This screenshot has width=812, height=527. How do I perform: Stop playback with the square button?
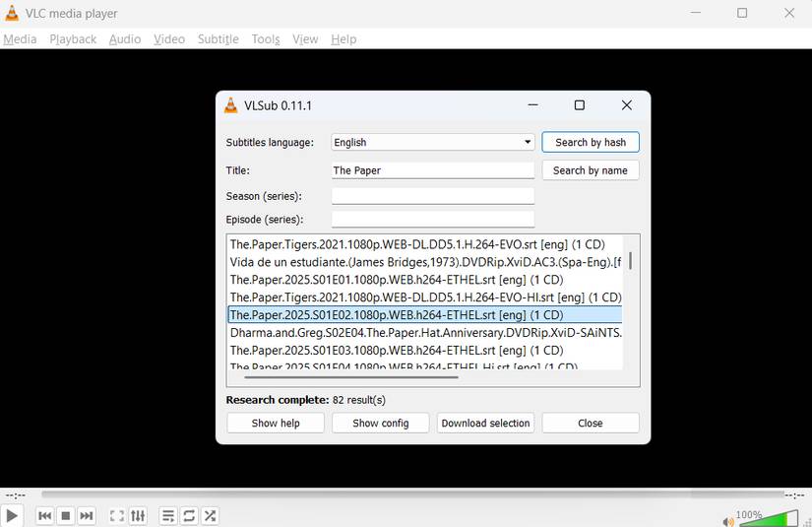[x=66, y=515]
